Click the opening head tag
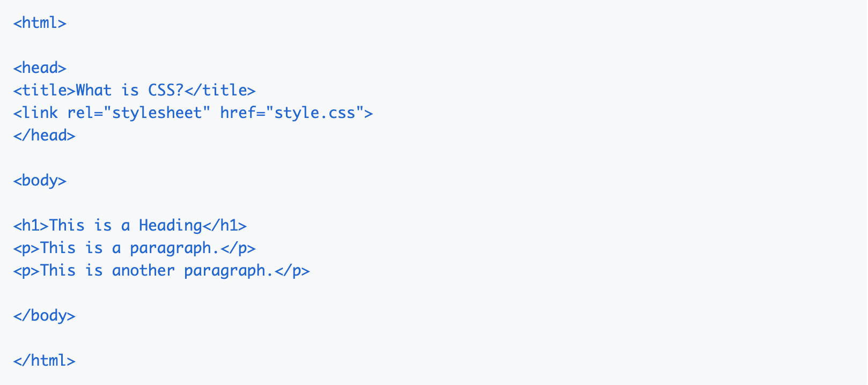Viewport: 868px width, 385px height. [40, 68]
